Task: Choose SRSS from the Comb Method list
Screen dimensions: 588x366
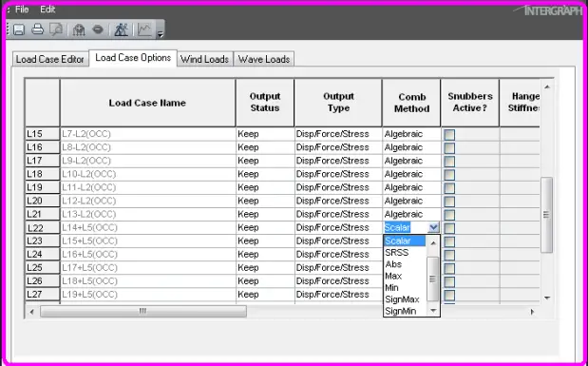Action: tap(405, 252)
